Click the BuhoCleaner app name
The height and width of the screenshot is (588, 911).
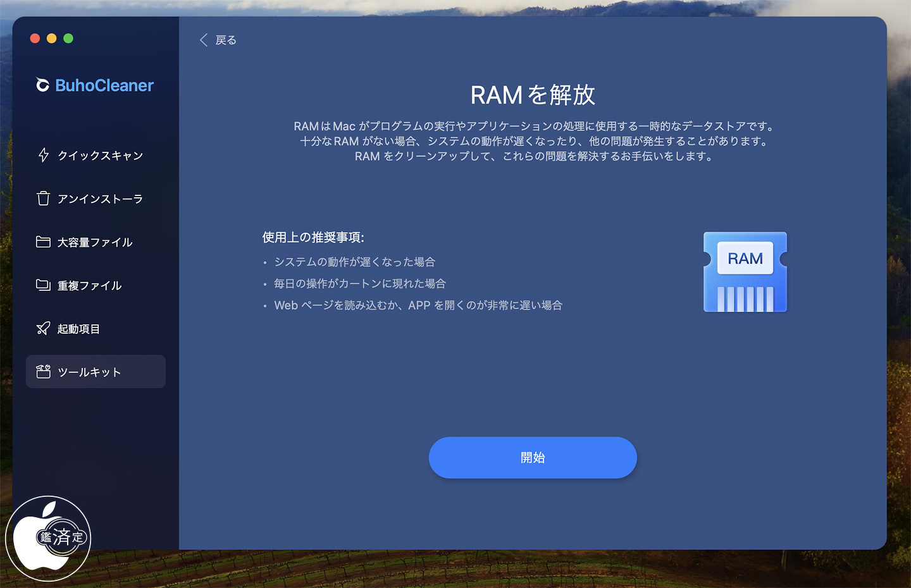(104, 85)
